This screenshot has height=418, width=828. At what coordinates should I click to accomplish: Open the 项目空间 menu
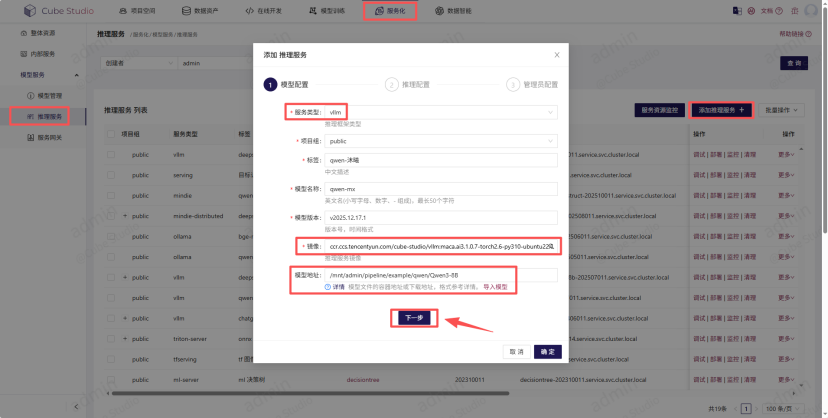click(137, 11)
